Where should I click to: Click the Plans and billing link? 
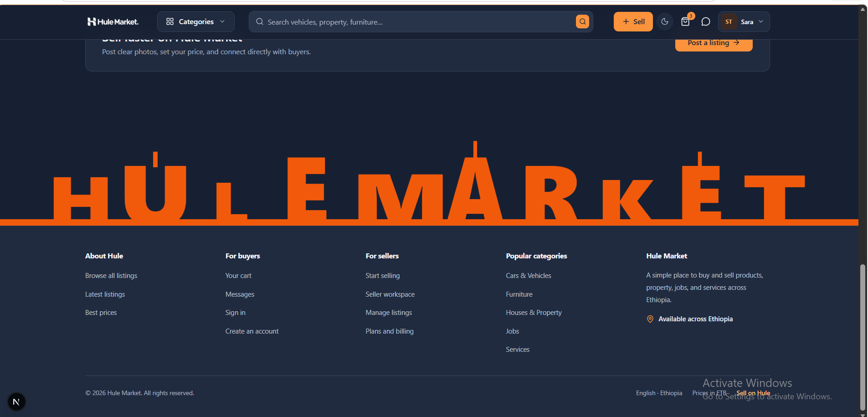390,331
